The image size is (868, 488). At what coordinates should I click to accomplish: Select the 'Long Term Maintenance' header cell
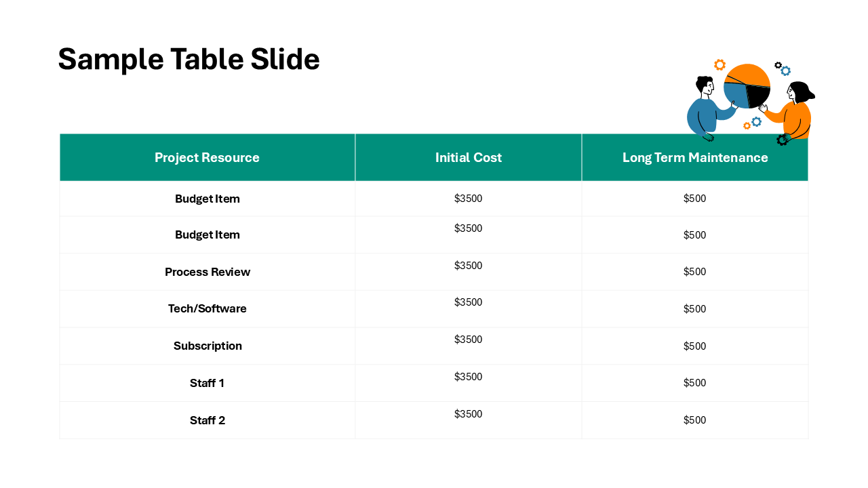(695, 157)
